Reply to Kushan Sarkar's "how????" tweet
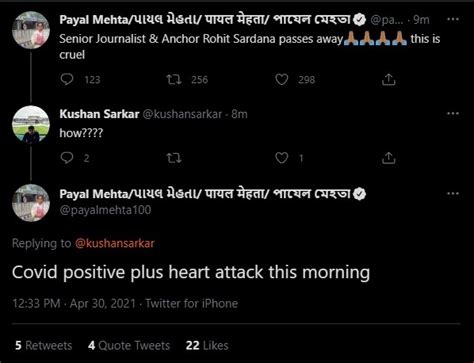 [67, 158]
